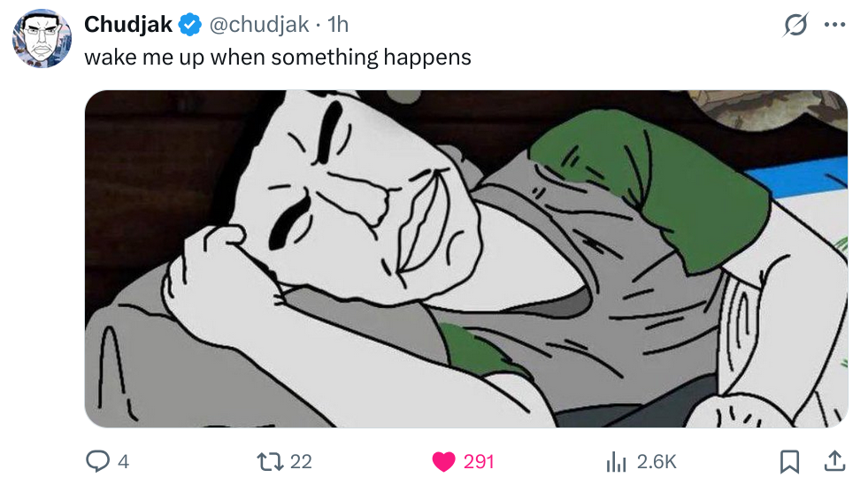This screenshot has width=868, height=493.
Task: Click the Chudjak display name
Action: coord(128,26)
